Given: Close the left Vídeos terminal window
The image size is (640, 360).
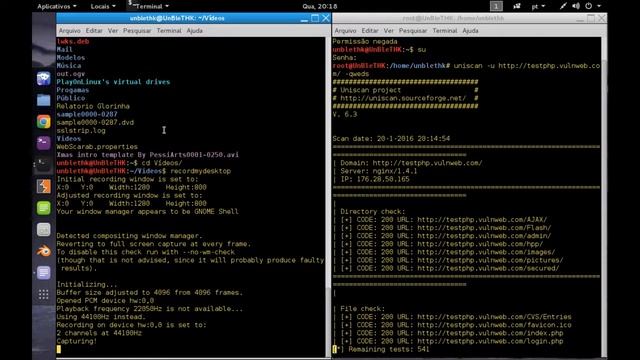Looking at the screenshot, I should 325,18.
